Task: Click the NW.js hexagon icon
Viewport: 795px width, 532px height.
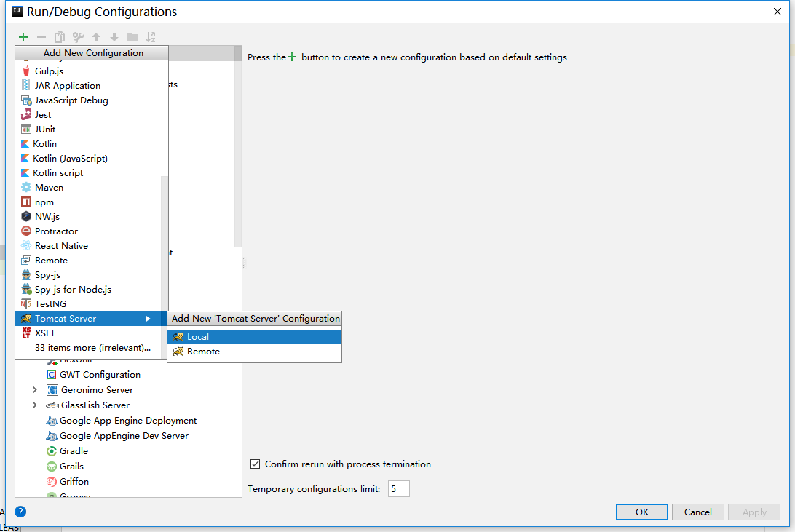Action: 26,216
